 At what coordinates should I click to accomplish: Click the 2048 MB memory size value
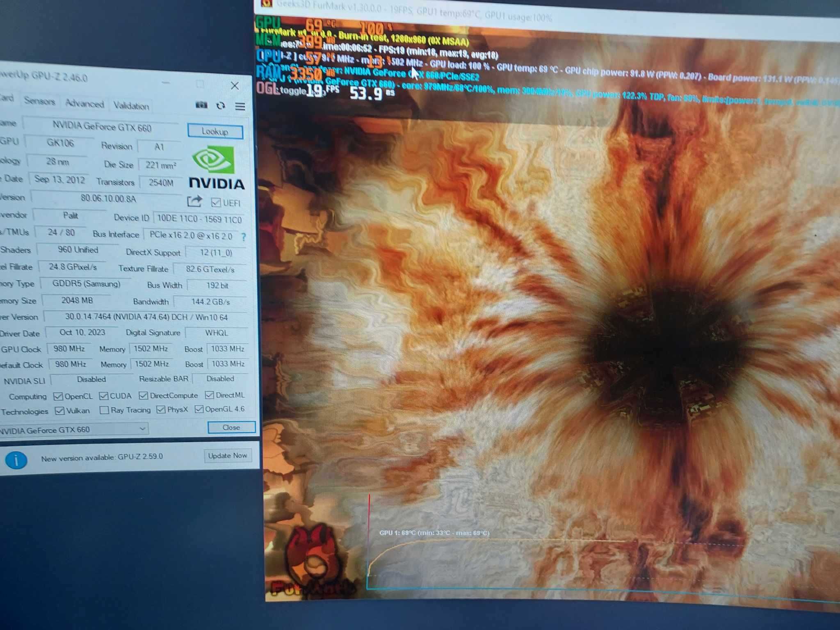click(x=77, y=300)
